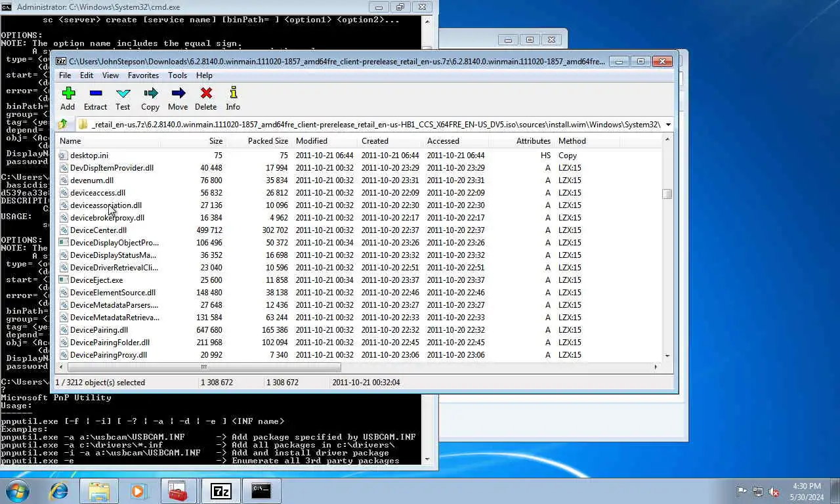Viewport: 840px width, 504px height.
Task: Click horizontal scrollbar right arrow
Action: pos(656,367)
